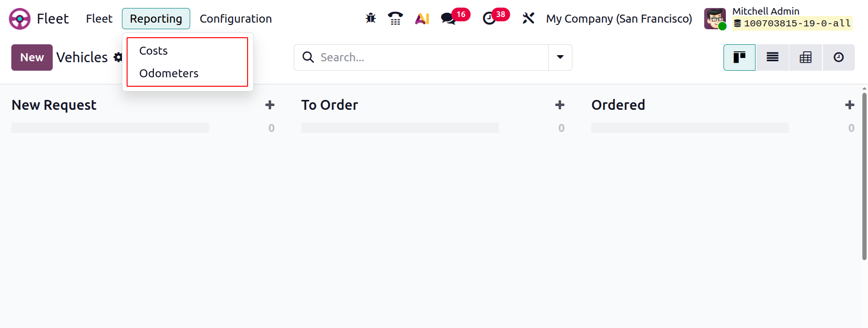
Task: Open My Company (San Francisco) company switcher
Action: coord(619,19)
